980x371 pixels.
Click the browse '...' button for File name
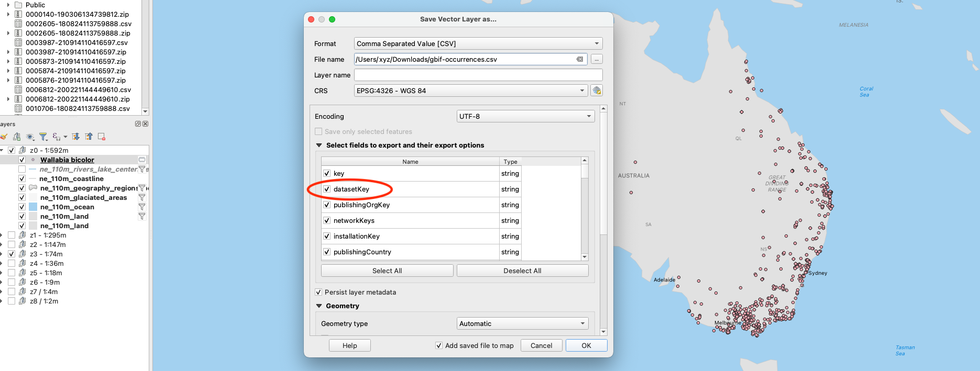coord(596,59)
